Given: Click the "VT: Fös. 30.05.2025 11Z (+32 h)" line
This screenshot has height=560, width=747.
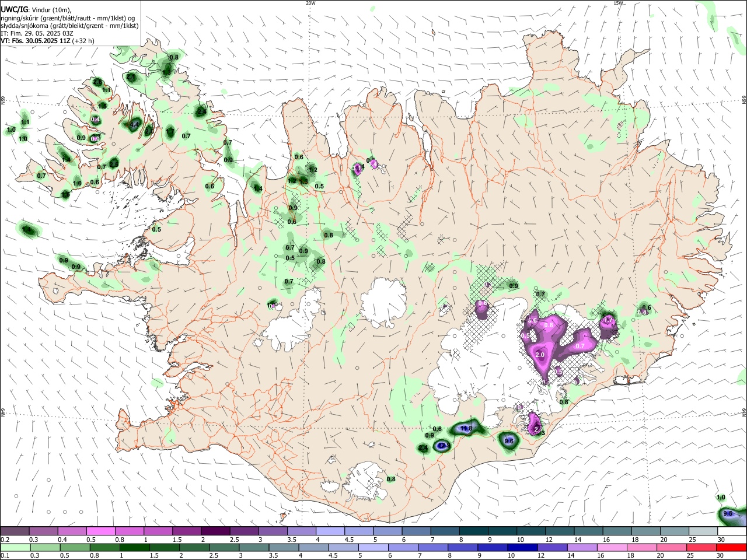Looking at the screenshot, I should click(x=47, y=41).
